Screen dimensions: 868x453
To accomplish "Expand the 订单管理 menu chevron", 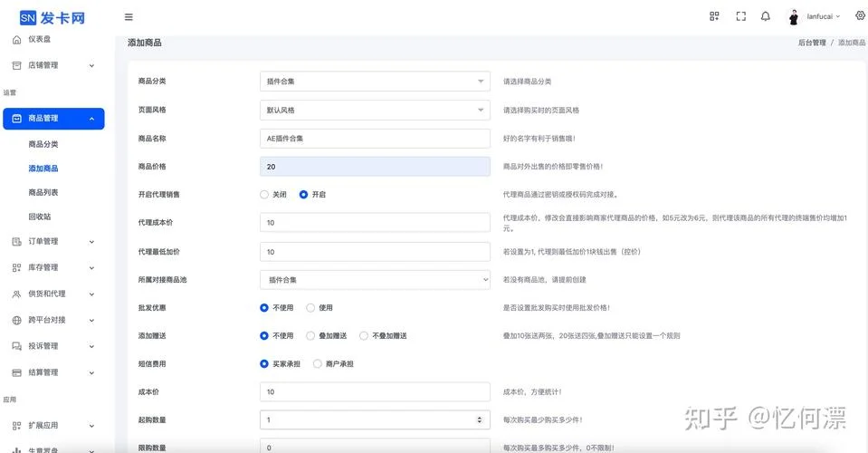I will click(x=92, y=242).
